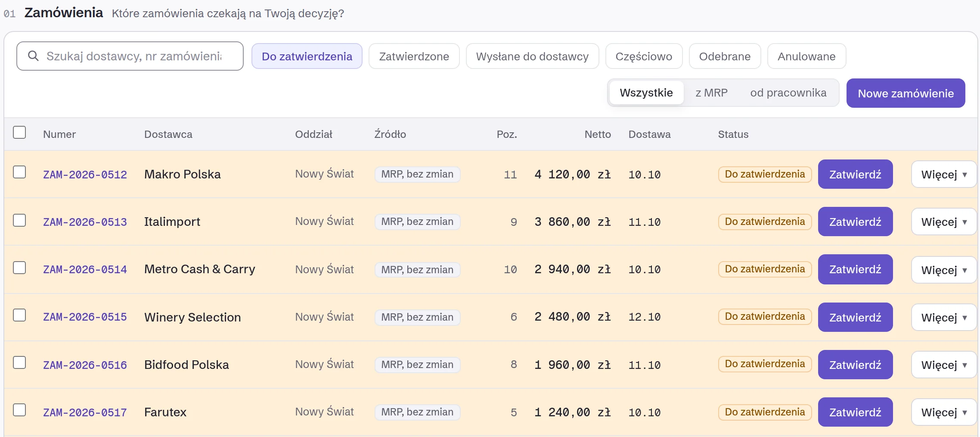Show the Częściowo orders tab
The width and height of the screenshot is (980, 437).
[644, 56]
